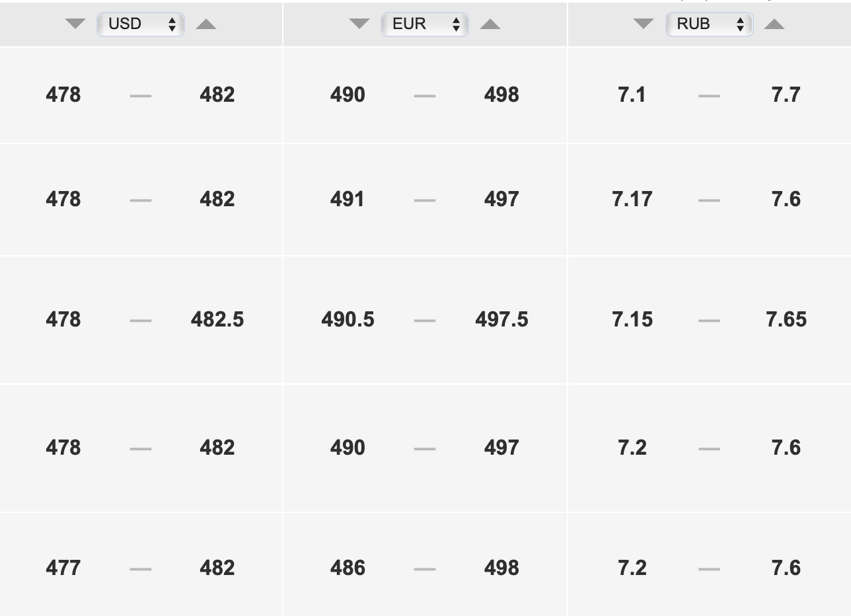Sort EUR column ascending with up arrow

click(x=490, y=24)
